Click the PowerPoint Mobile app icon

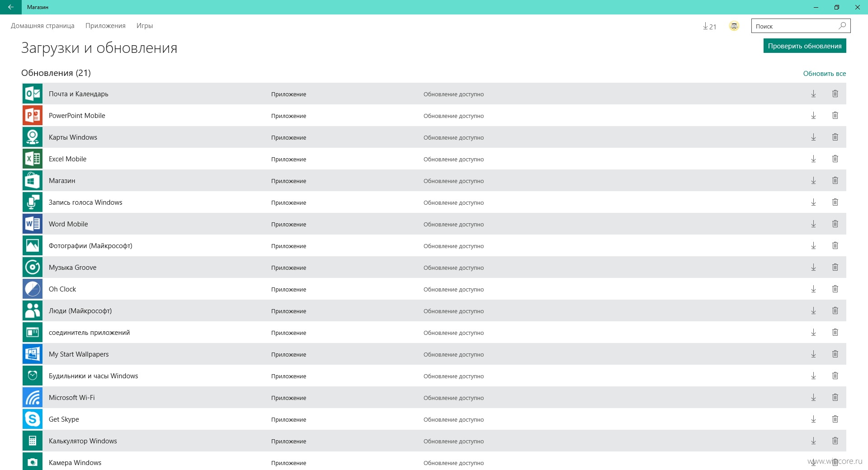click(x=33, y=115)
